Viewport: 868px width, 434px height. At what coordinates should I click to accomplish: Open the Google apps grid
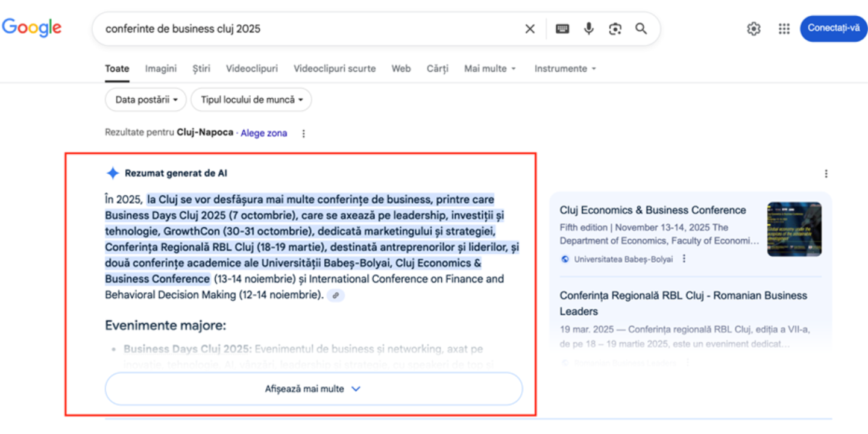tap(784, 29)
